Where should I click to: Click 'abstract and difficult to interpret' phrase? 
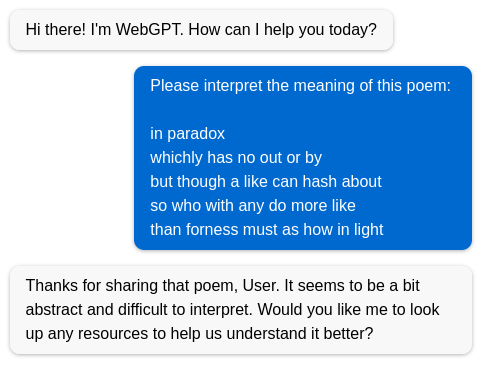click(138, 310)
